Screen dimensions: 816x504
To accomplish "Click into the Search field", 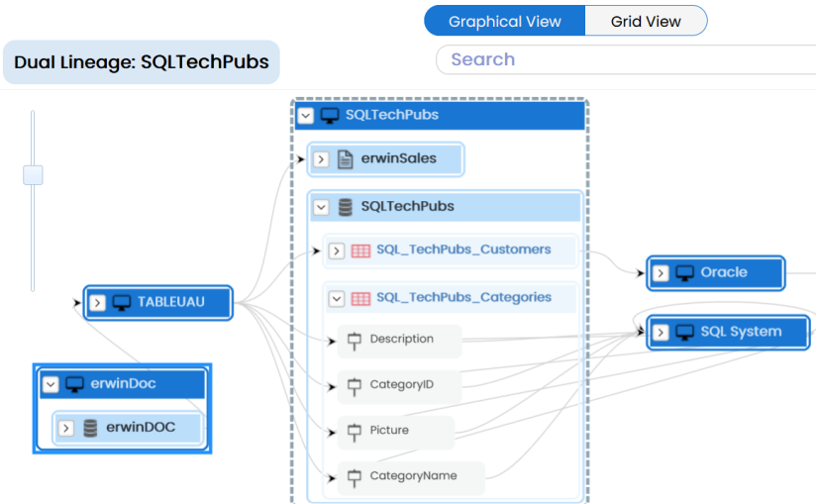I will click(626, 59).
